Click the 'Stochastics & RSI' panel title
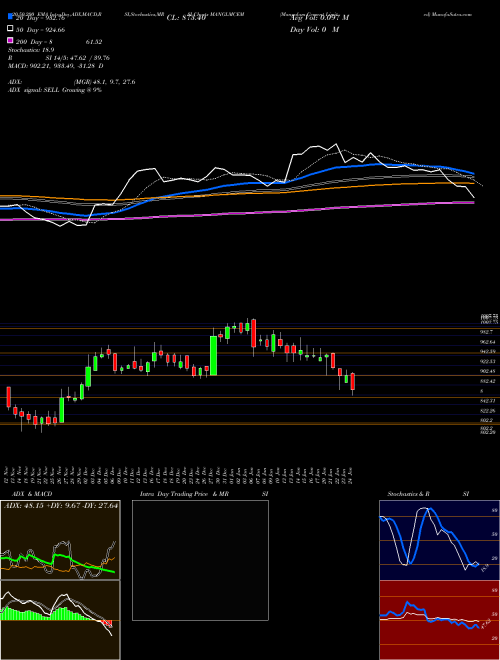 click(428, 494)
